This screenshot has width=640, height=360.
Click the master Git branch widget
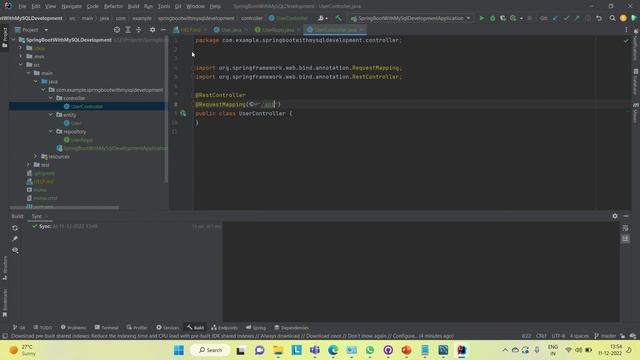click(605, 336)
